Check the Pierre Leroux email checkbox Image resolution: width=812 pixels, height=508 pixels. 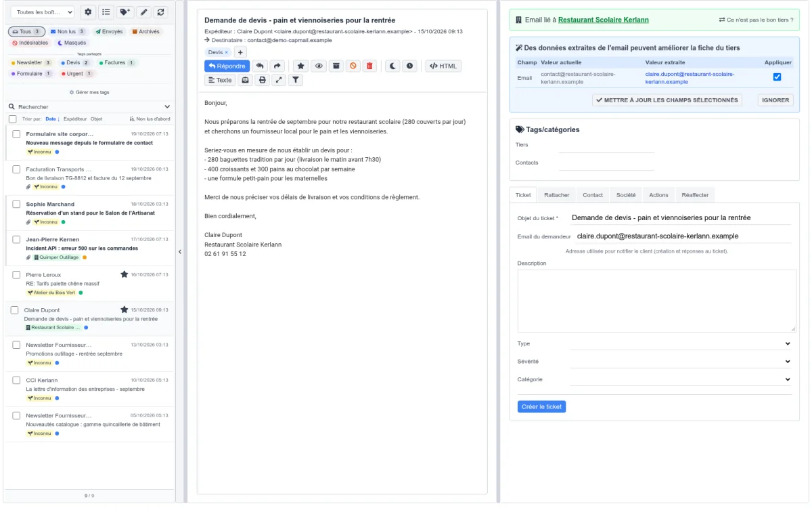[17, 274]
